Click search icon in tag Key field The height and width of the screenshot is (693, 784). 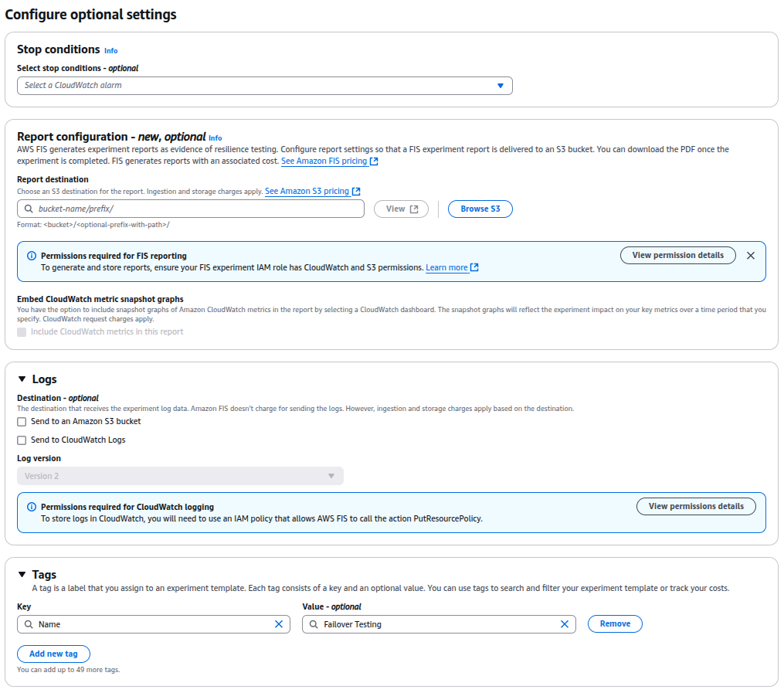pyautogui.click(x=29, y=624)
